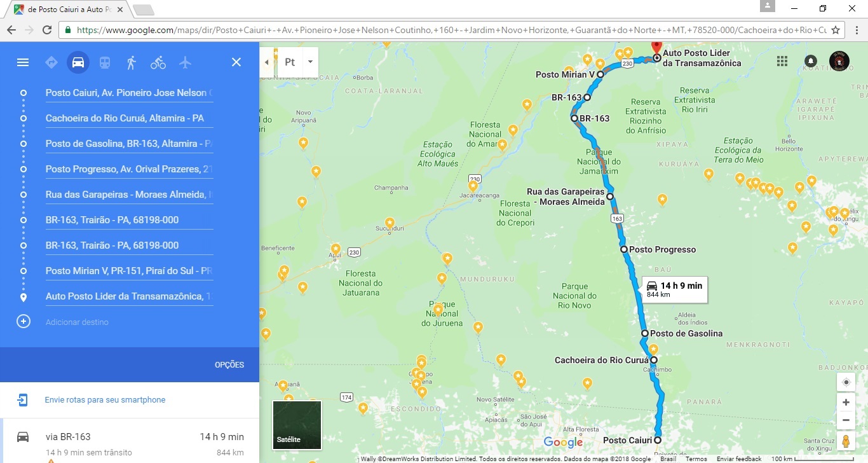The width and height of the screenshot is (868, 463).
Task: Click the Brasil footer link
Action: 668,459
